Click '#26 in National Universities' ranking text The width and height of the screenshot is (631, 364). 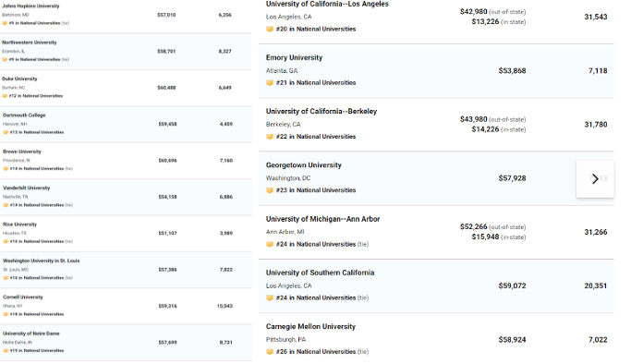[x=316, y=352]
